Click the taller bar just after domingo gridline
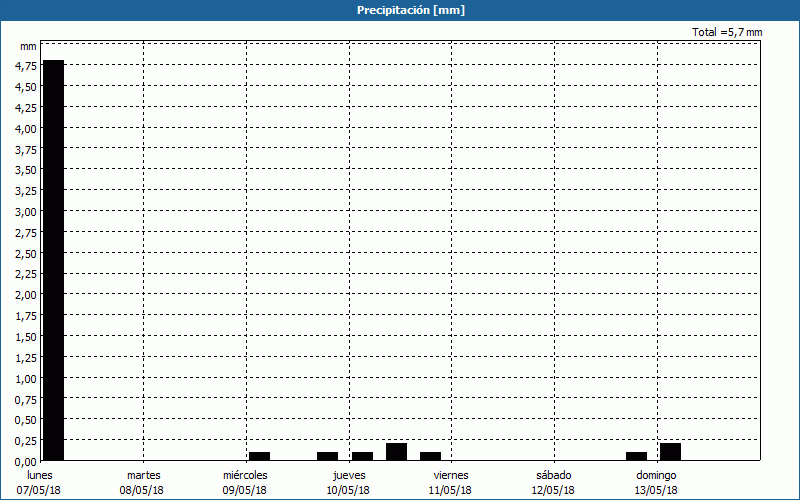 tap(670, 452)
